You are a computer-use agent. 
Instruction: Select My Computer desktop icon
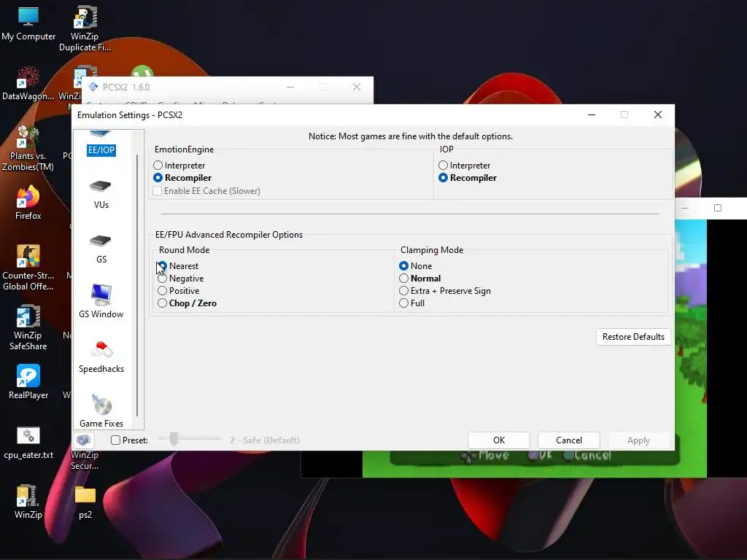point(28,24)
